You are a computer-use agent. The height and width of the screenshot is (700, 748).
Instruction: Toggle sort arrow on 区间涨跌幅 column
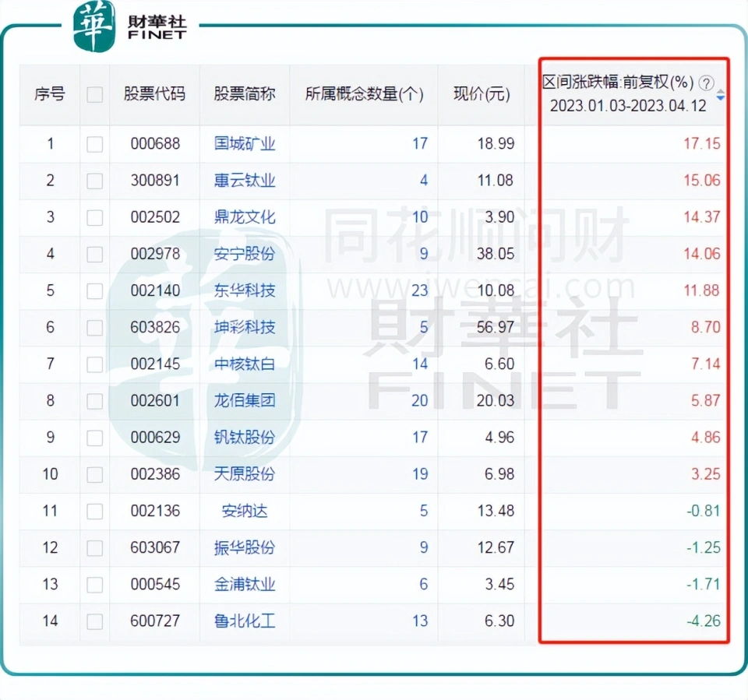[720, 95]
